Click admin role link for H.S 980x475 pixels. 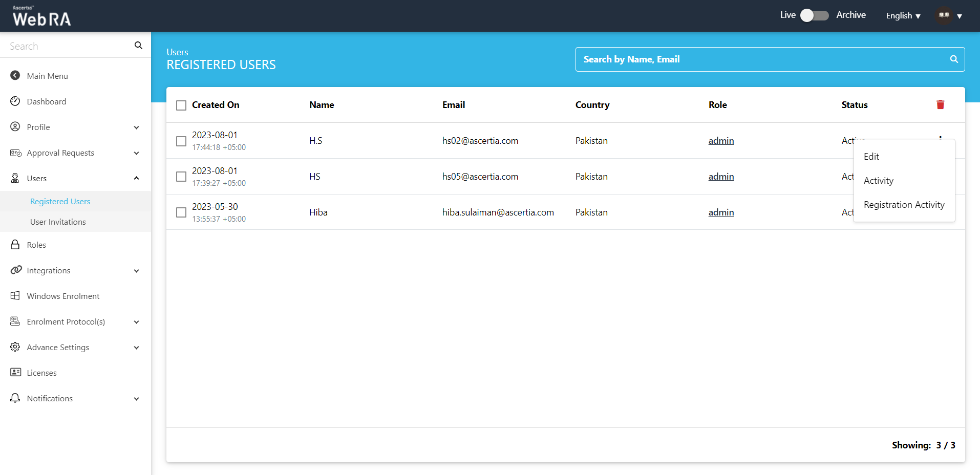pos(721,141)
